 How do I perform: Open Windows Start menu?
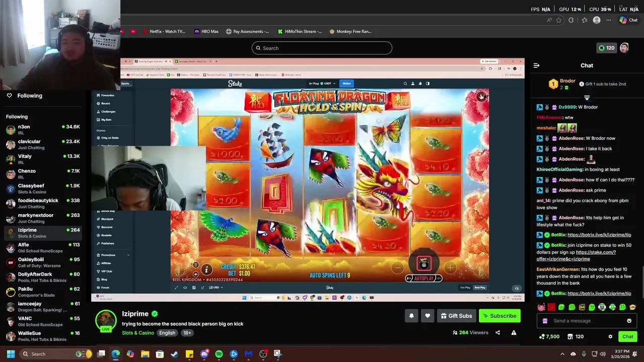click(x=11, y=354)
